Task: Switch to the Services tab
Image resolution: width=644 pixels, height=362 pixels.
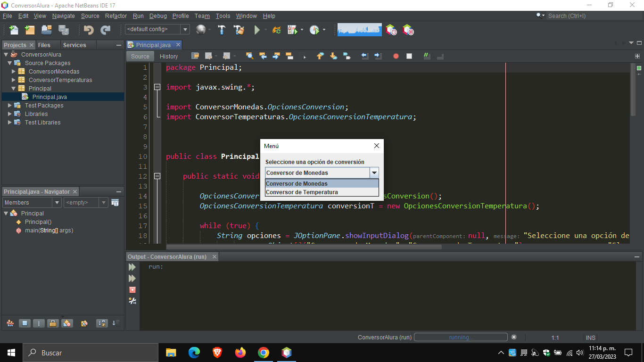Action: click(x=74, y=45)
